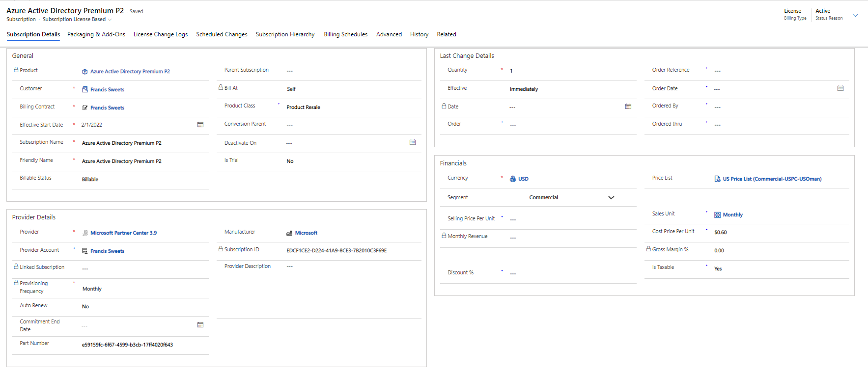
Task: Open the Billable Status option set
Action: pyautogui.click(x=90, y=180)
